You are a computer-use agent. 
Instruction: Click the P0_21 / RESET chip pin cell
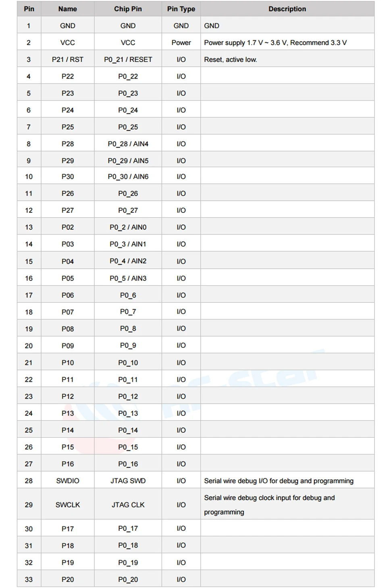coord(128,59)
